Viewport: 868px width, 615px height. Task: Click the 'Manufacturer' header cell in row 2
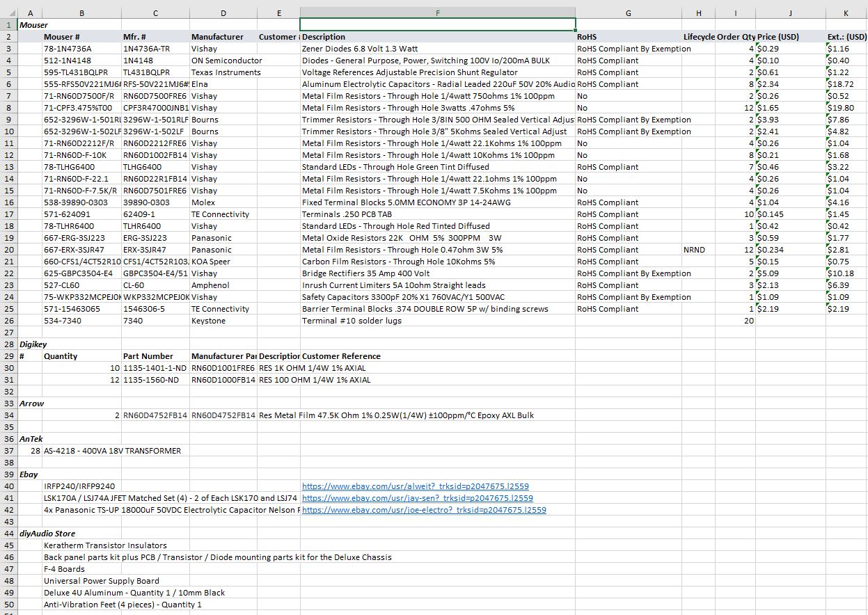223,37
